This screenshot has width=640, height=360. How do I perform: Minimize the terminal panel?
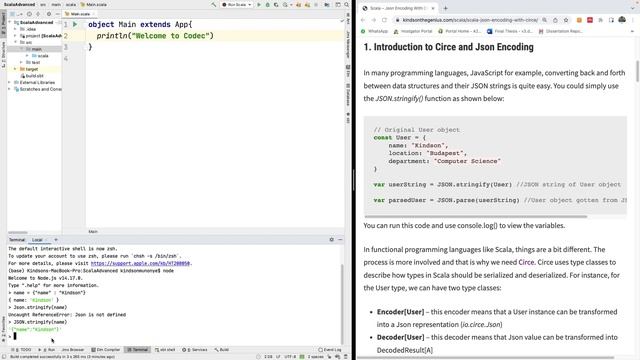pos(340,240)
